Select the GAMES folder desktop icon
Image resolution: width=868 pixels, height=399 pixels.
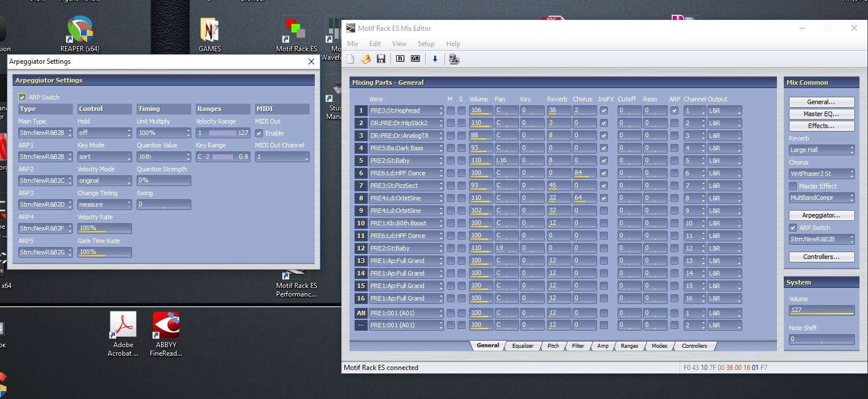(209, 34)
